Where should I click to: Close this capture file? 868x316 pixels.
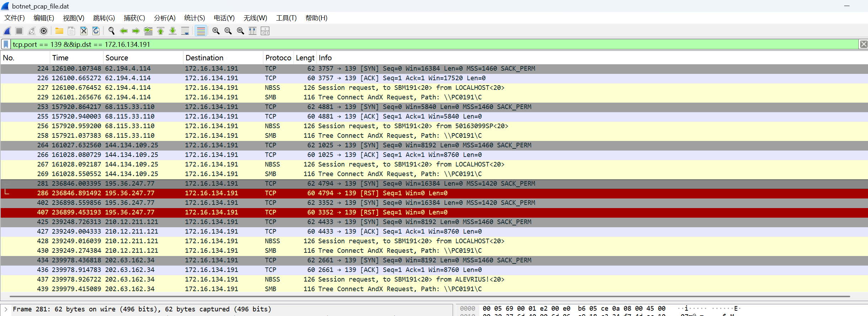click(x=83, y=31)
